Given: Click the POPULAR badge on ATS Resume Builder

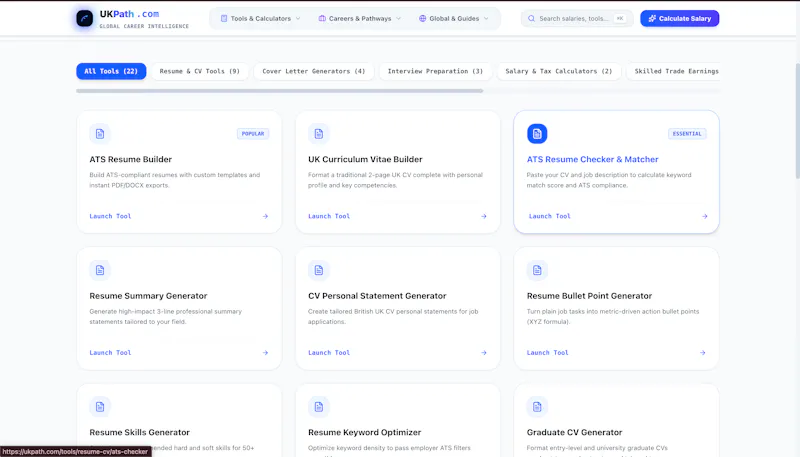Looking at the screenshot, I should [x=253, y=134].
